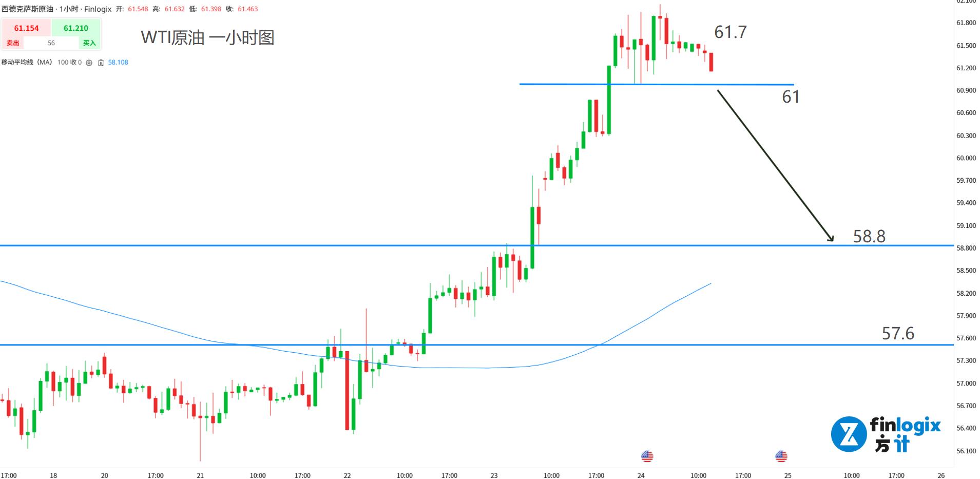980x479 pixels.
Task: Delete the MA indicator with the trash icon
Action: tap(101, 63)
